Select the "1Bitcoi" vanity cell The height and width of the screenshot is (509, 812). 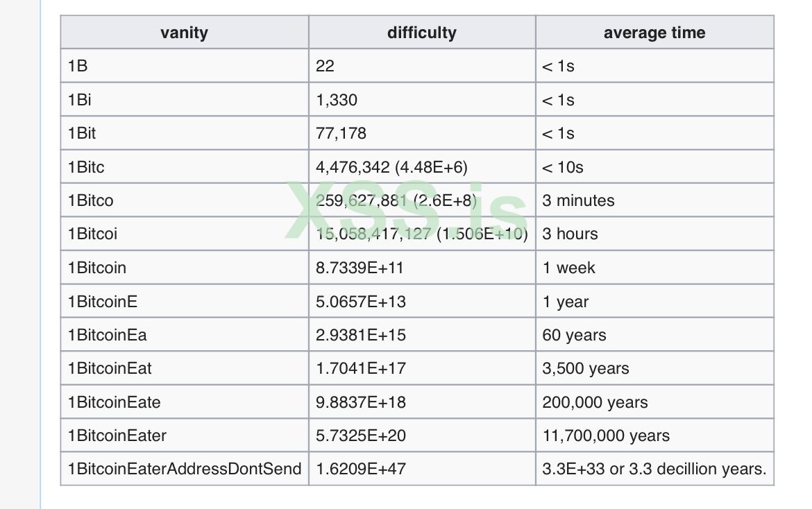[93, 234]
